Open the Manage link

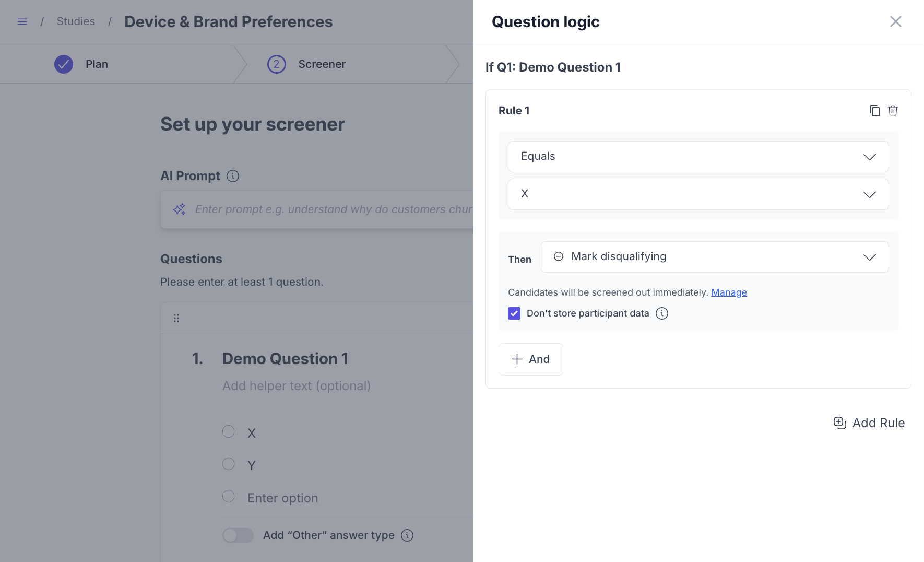729,292
